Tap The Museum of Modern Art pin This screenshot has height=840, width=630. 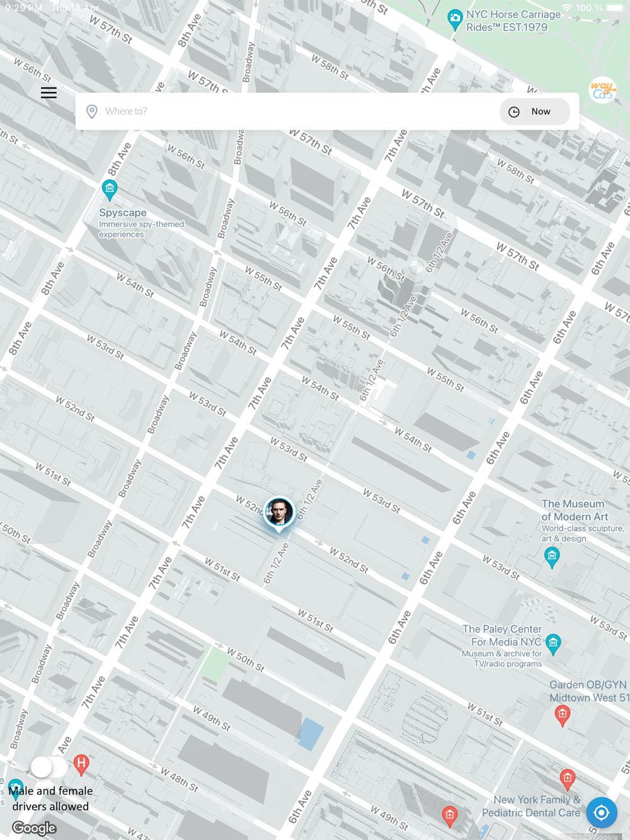point(552,557)
